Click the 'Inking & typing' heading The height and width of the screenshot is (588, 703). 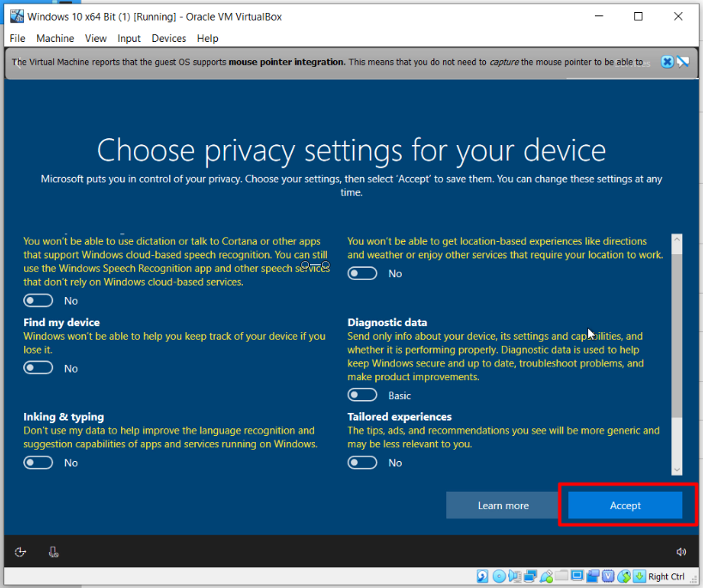[64, 416]
